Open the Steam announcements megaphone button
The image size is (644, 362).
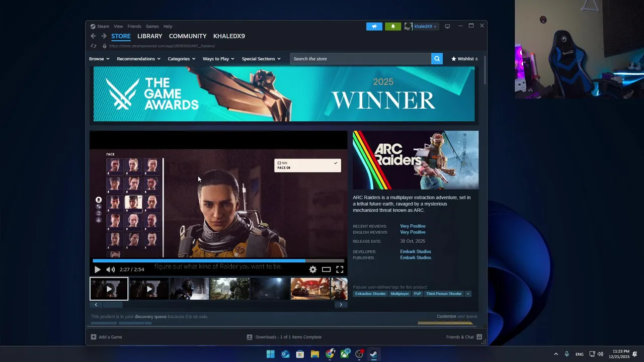[374, 27]
